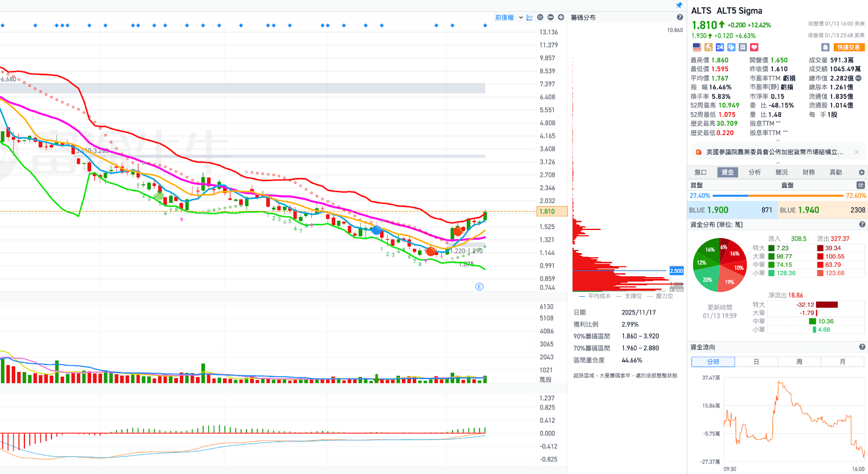This screenshot has width=868, height=474.
Task: Click the 中單 net inflow value 10.36
Action: point(826,322)
